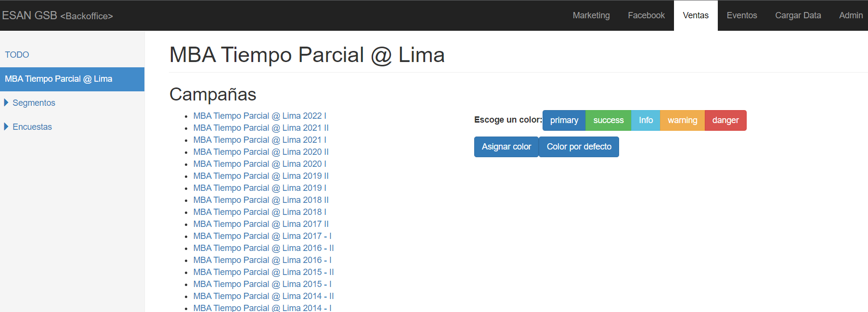The image size is (868, 312).
Task: Select MBA Tiempo Parcial @ Lima sidebar item
Action: point(72,79)
